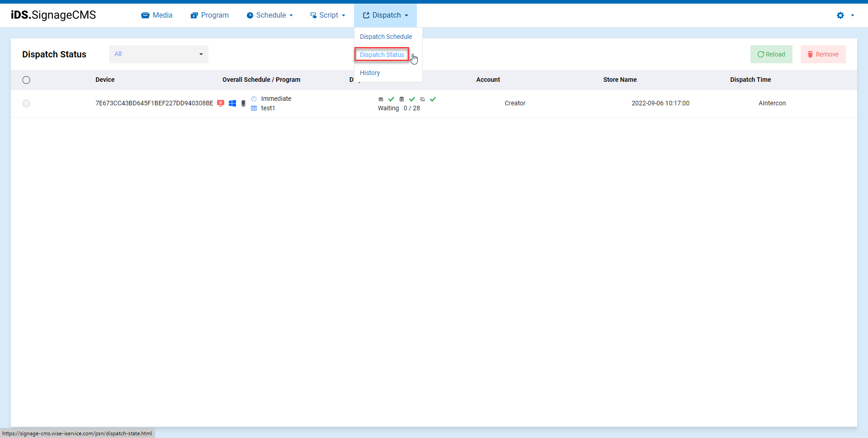Click the copy-style status icon
The width and height of the screenshot is (868, 438).
coord(422,99)
